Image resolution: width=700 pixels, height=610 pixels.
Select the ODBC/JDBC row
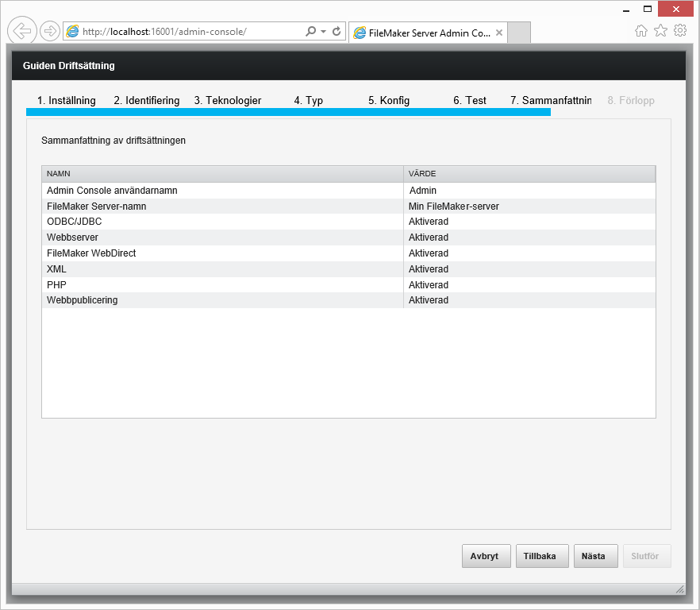click(348, 222)
